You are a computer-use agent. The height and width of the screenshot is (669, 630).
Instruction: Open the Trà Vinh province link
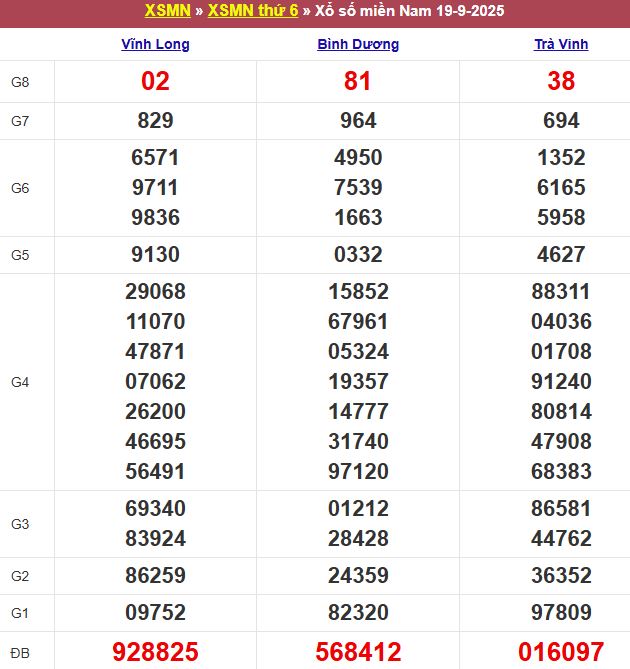click(560, 44)
